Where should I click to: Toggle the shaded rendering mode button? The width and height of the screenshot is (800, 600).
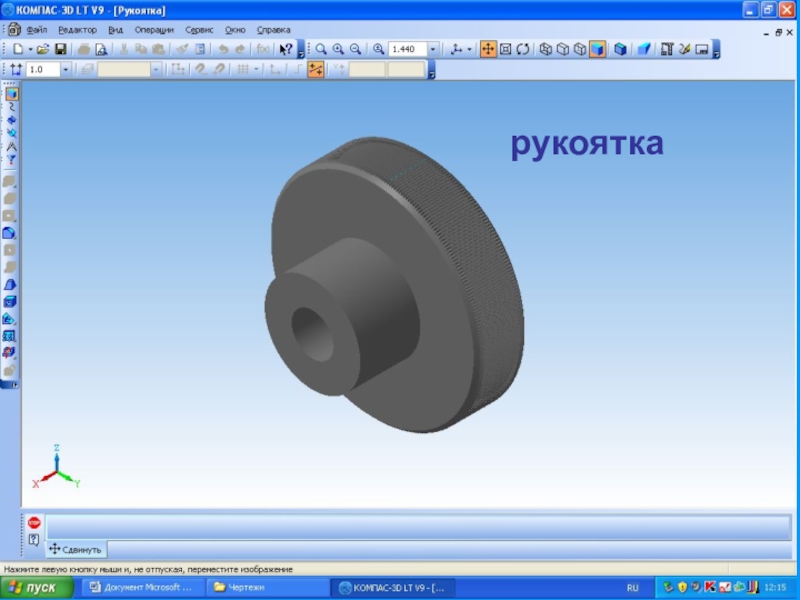tap(597, 49)
